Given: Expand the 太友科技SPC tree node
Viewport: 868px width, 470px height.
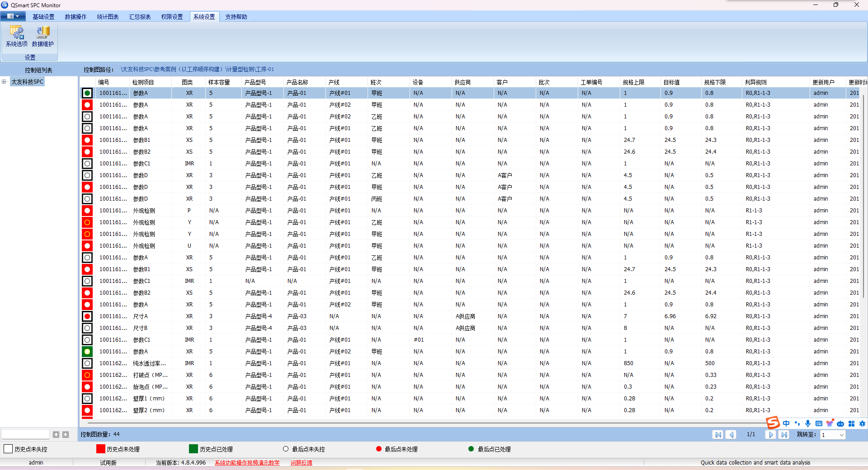Looking at the screenshot, I should pos(4,82).
